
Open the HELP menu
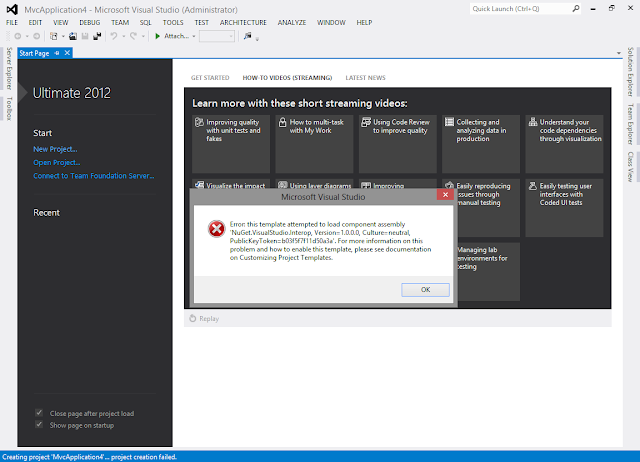(x=364, y=22)
